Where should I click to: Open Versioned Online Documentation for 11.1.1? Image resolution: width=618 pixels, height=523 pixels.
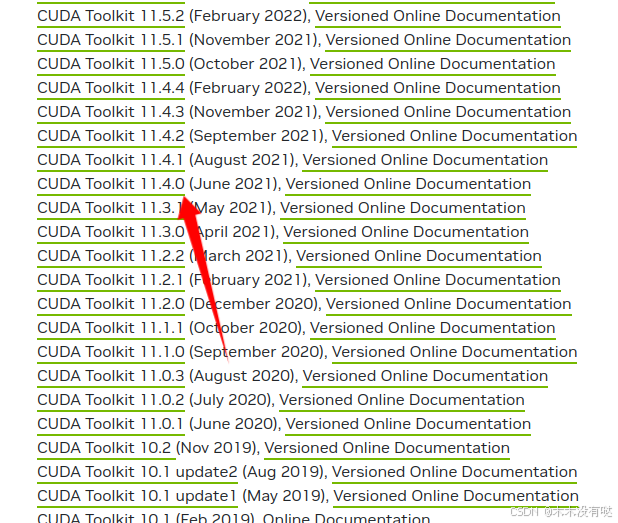(433, 329)
